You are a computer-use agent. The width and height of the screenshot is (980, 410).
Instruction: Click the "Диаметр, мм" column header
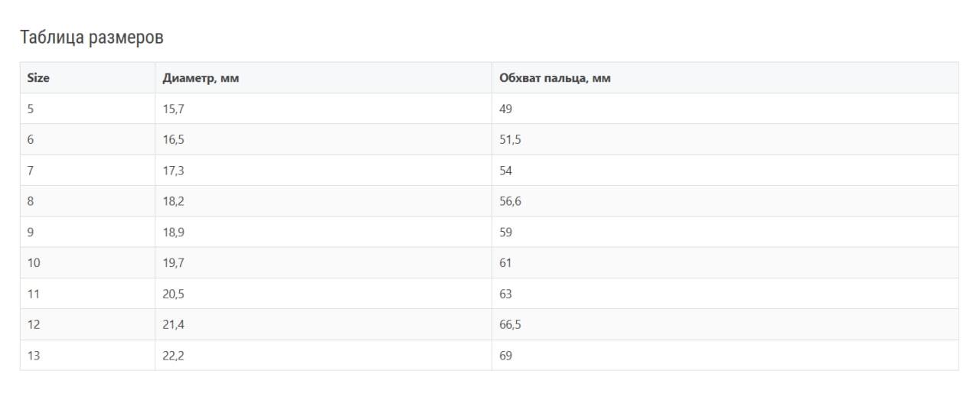[201, 78]
